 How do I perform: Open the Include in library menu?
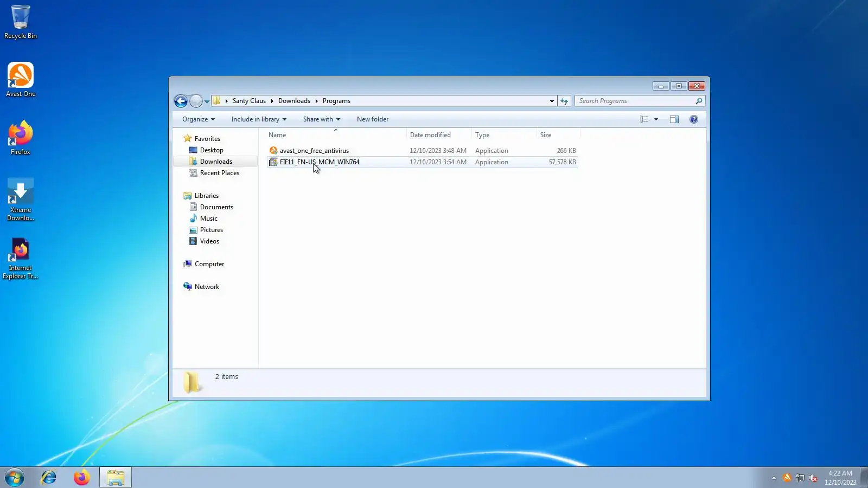pyautogui.click(x=259, y=119)
